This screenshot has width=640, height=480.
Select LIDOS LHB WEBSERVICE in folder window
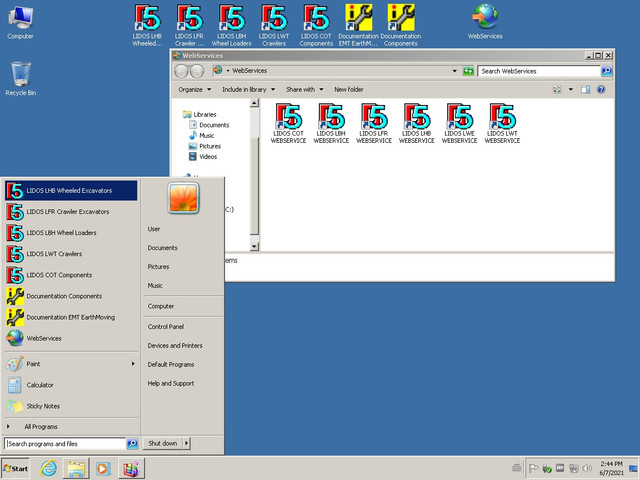click(x=417, y=123)
